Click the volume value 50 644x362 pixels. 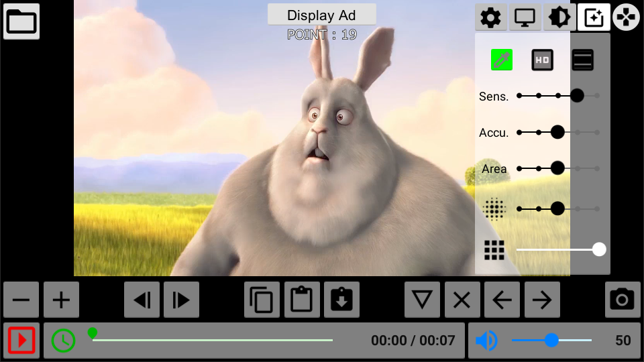[623, 341]
